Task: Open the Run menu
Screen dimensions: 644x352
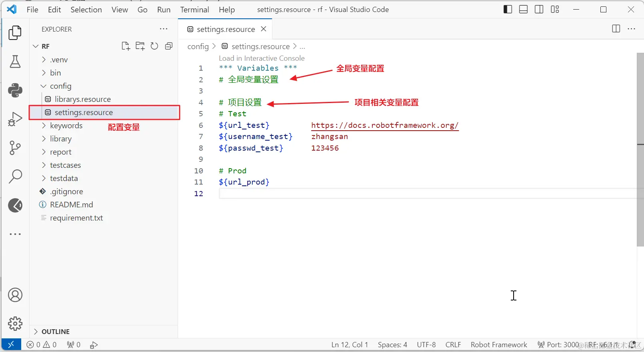Action: point(164,10)
